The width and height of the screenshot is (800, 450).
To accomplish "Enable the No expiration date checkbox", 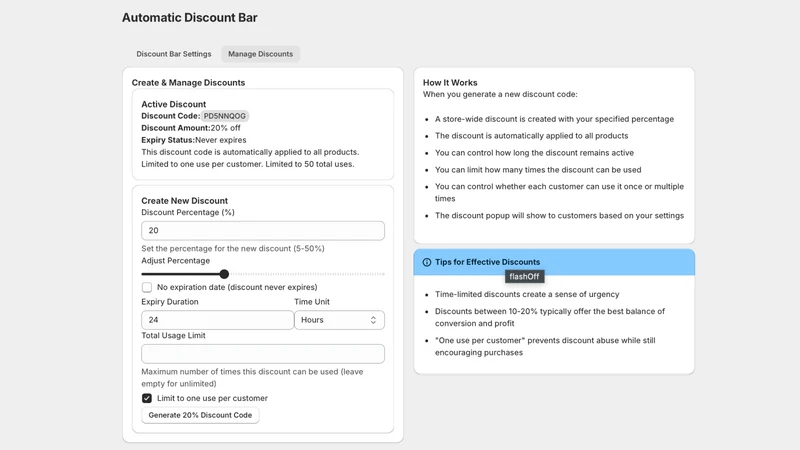I will (x=147, y=287).
